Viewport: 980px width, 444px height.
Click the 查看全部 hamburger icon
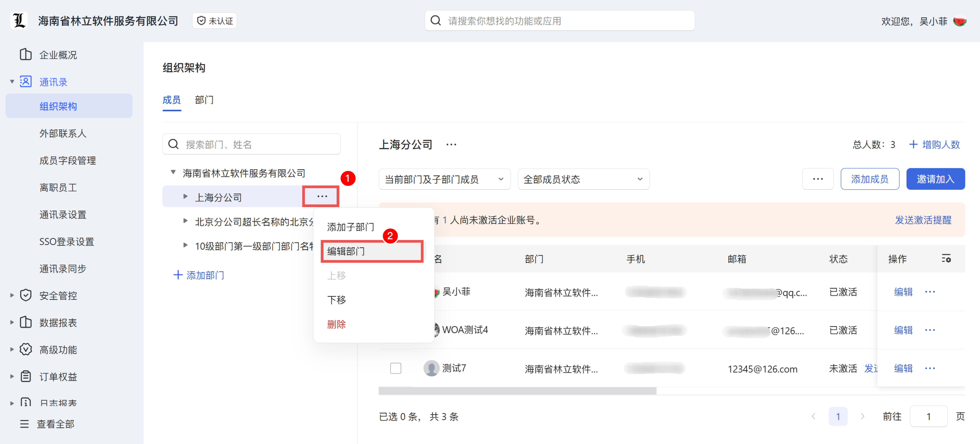coord(24,424)
